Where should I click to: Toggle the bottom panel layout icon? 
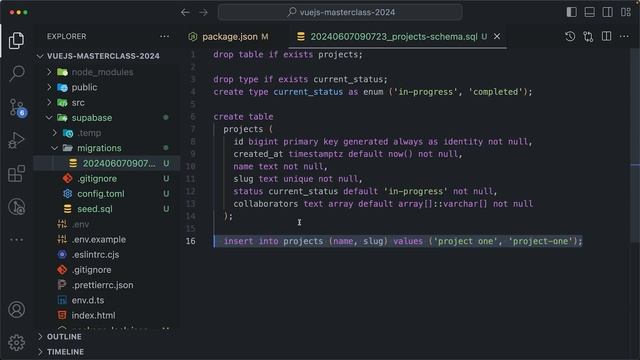589,12
